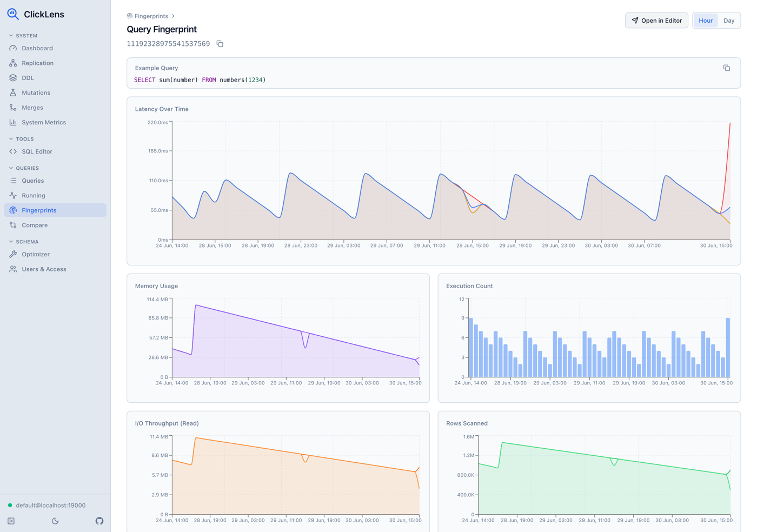Screen dimensions: 757x532
Task: Click the last bar in Execution Count chart
Action: pyautogui.click(x=728, y=348)
